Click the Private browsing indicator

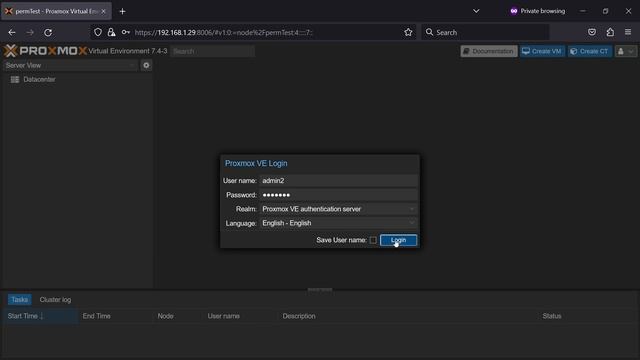click(538, 11)
